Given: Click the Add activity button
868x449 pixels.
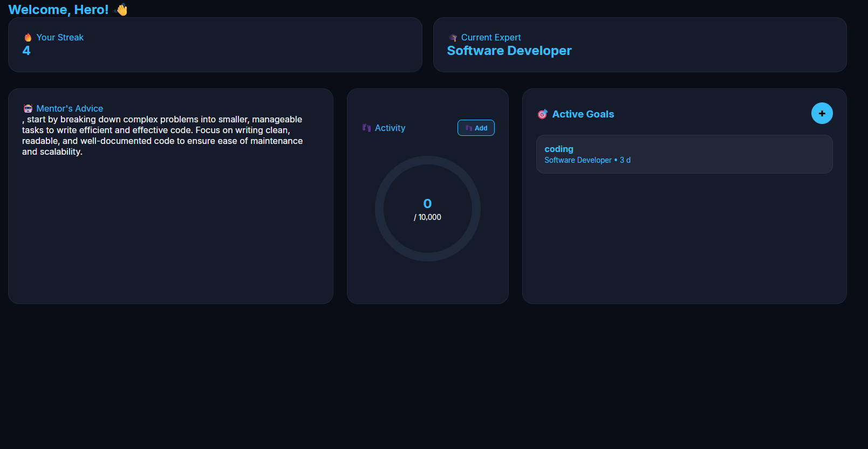Looking at the screenshot, I should pos(476,128).
